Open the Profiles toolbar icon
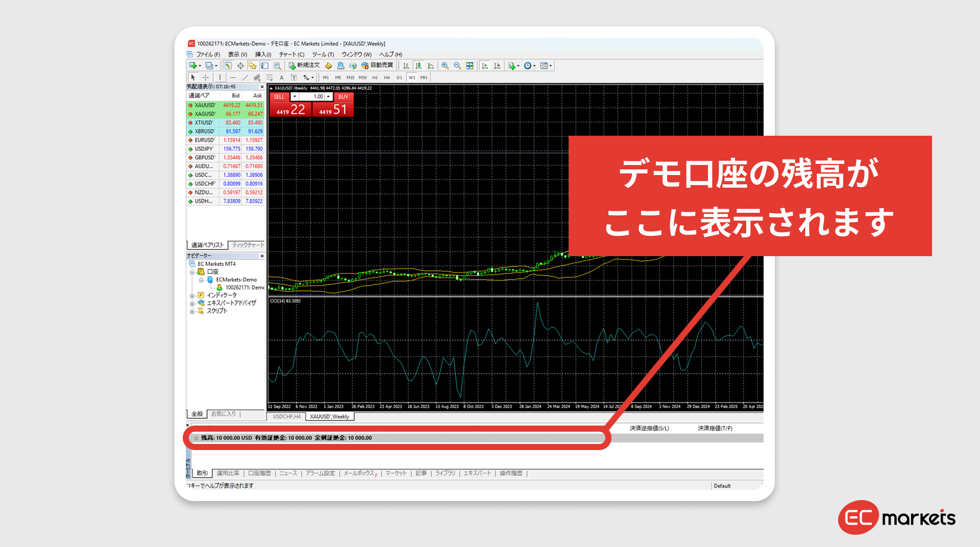Screen dimensions: 980x547 (x=209, y=65)
